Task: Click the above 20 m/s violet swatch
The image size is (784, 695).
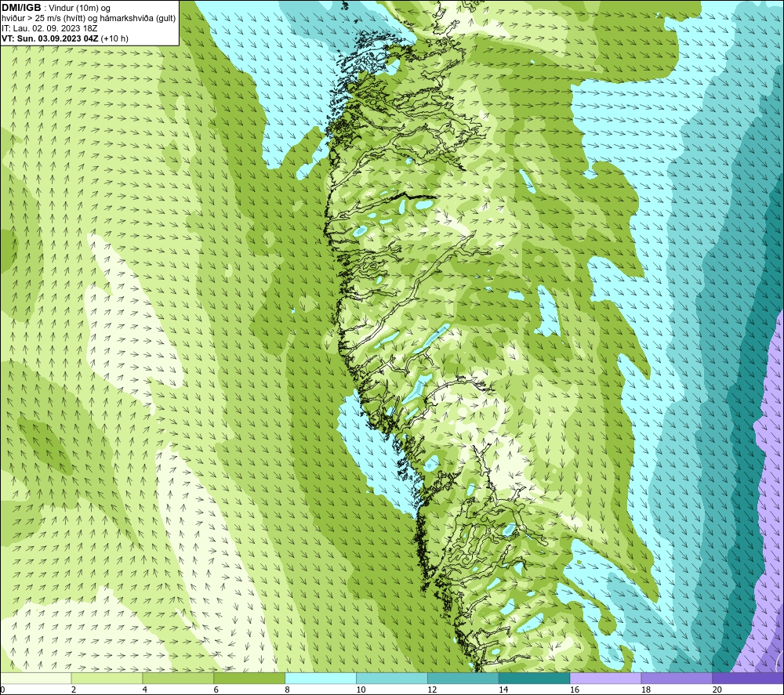Action: click(747, 679)
